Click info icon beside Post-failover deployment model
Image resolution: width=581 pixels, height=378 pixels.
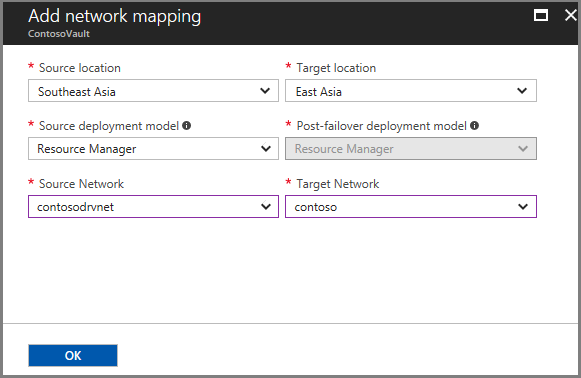pyautogui.click(x=474, y=126)
